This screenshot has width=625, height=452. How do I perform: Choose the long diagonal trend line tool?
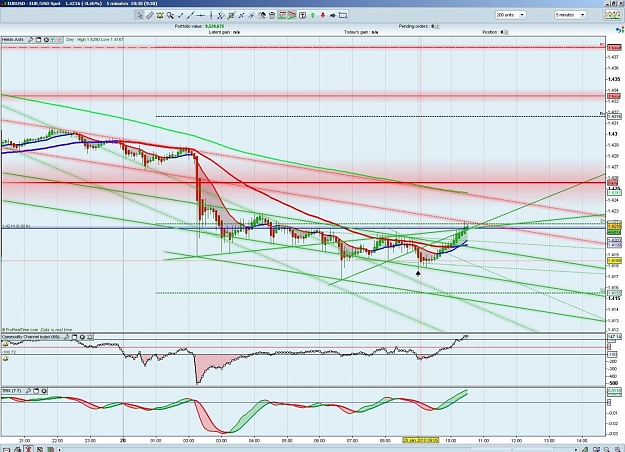click(190, 16)
